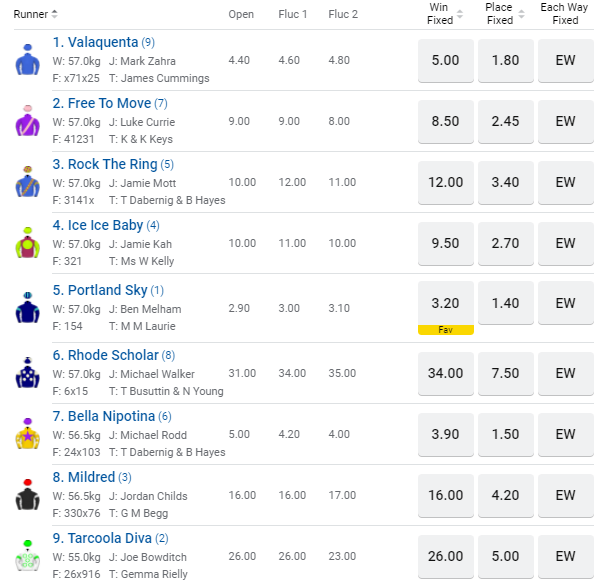
Task: Click Bella Nipotina's yellow star silks icon
Action: [x=27, y=434]
